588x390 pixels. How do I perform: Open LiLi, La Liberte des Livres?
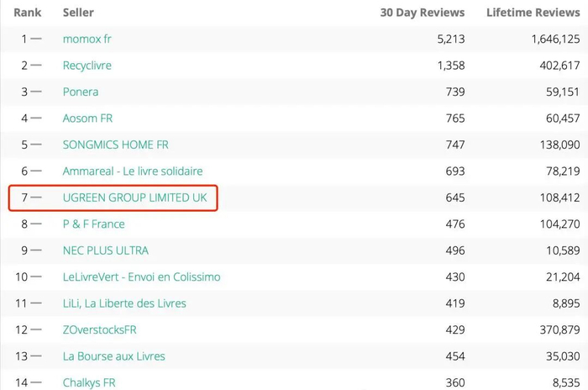[x=124, y=303]
